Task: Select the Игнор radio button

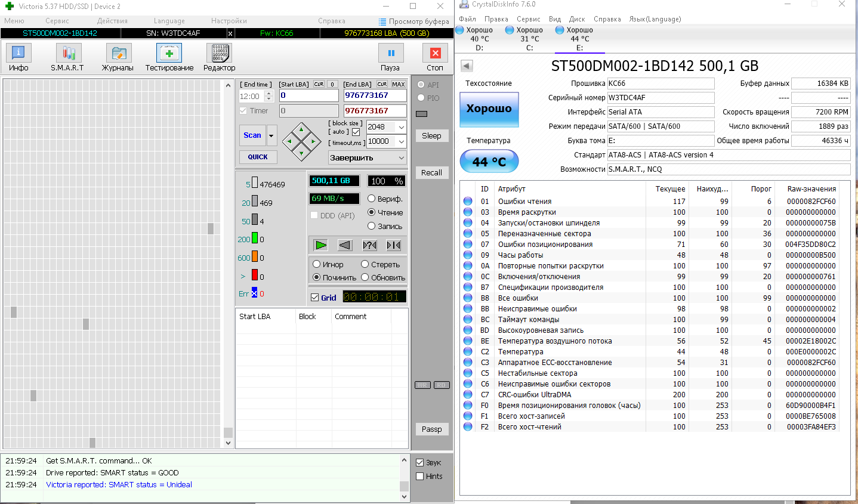Action: pos(316,264)
